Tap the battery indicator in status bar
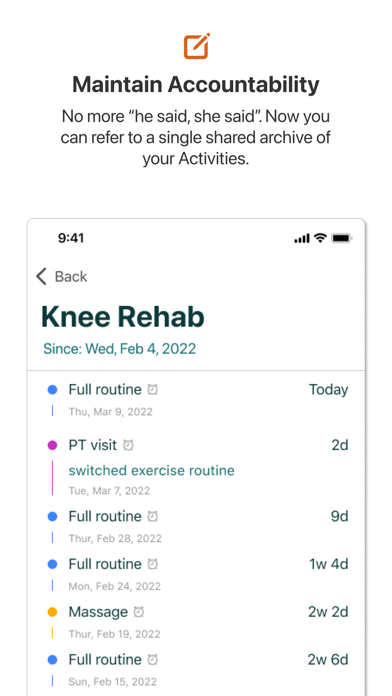The image size is (392, 696). [x=341, y=238]
